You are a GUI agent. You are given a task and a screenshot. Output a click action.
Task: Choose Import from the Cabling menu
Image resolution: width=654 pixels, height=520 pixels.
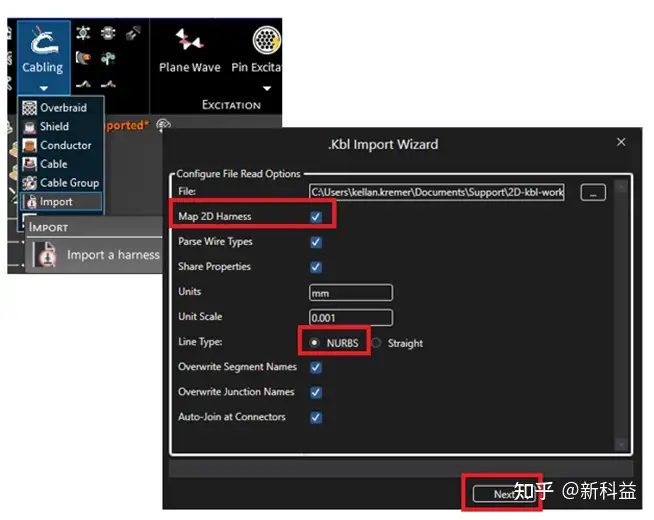click(x=61, y=202)
